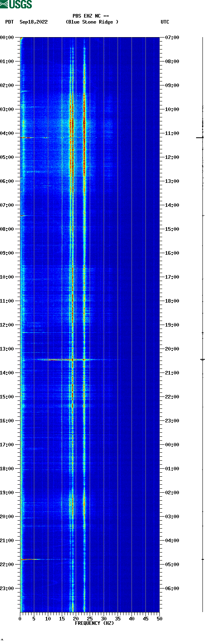Viewport: 220px width, 644px height.
Task: Click the seismogram spike near 20:30 UTC
Action: tap(202, 360)
